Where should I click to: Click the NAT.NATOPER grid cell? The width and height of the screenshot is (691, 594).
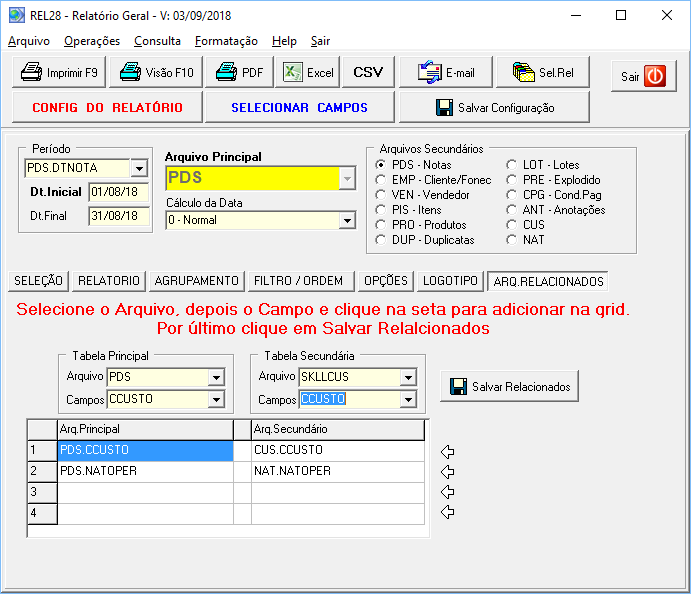click(338, 471)
